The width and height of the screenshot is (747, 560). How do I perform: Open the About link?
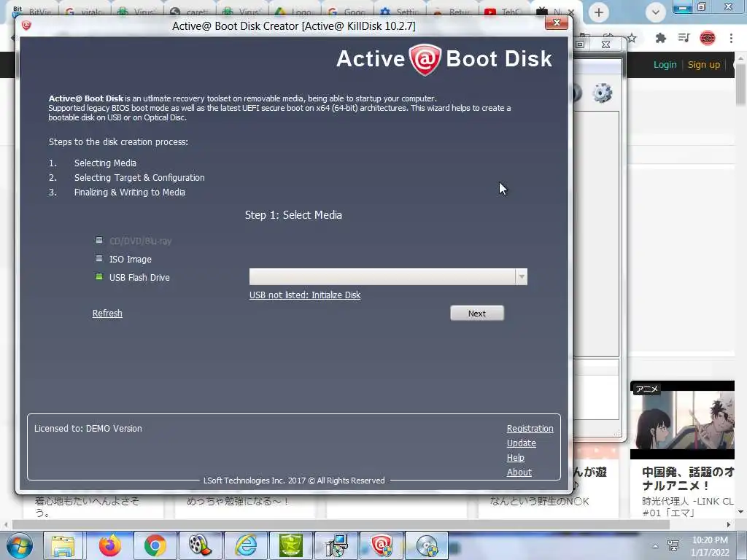point(519,472)
